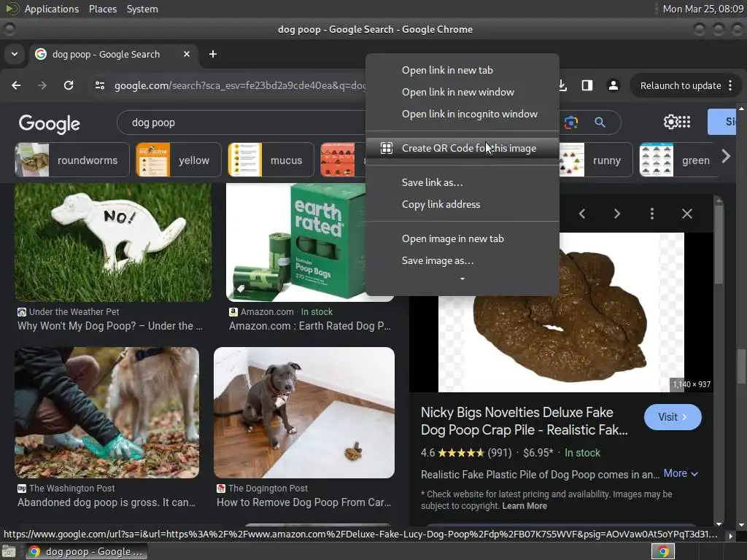Close the image preview panel
The image size is (747, 560).
click(x=687, y=214)
